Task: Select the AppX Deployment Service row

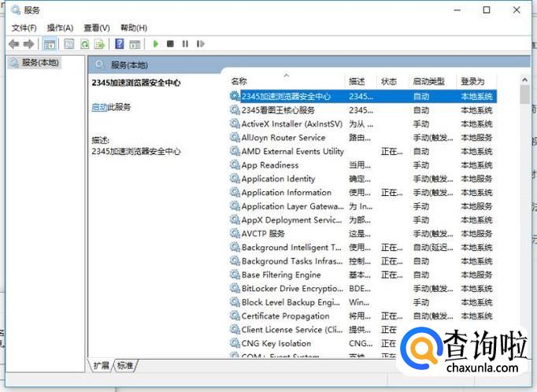Action: pos(363,220)
